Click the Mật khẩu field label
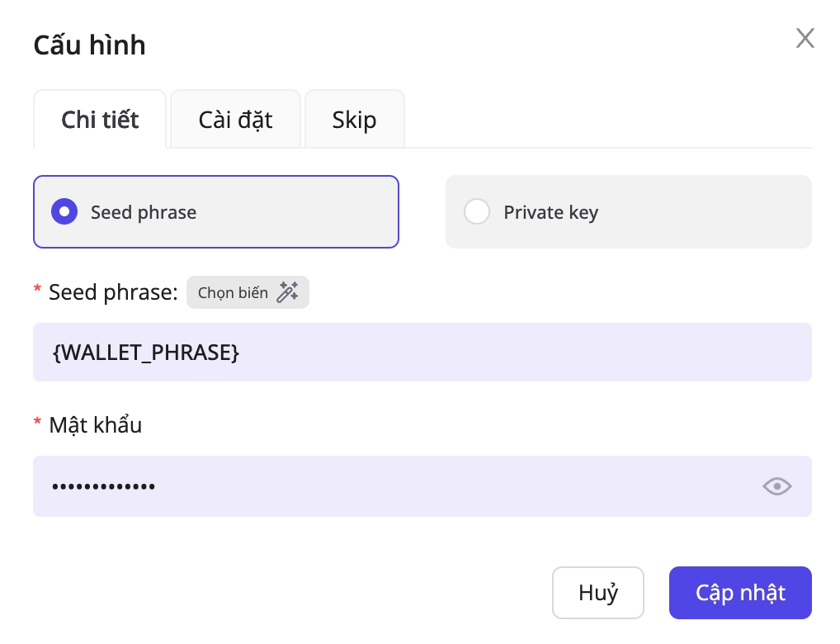840x644 pixels. (95, 425)
